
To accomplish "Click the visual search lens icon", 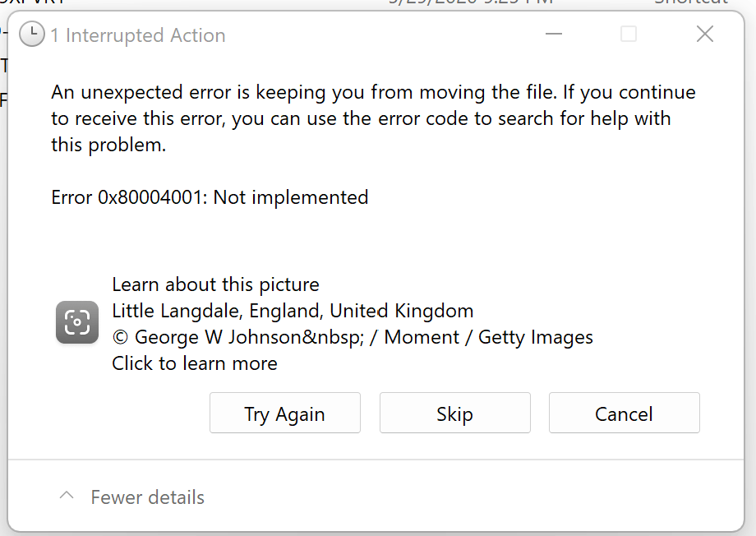I will pyautogui.click(x=77, y=322).
